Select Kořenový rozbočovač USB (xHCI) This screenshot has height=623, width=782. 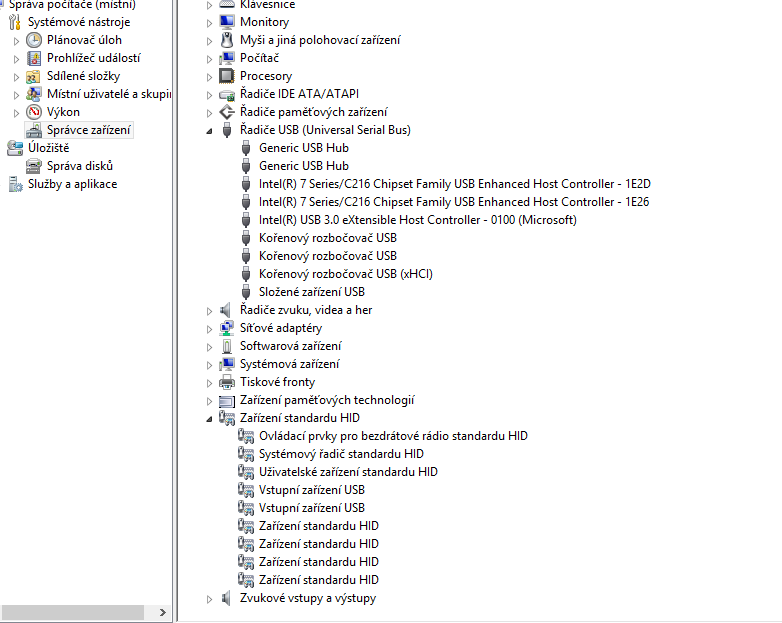(x=345, y=274)
